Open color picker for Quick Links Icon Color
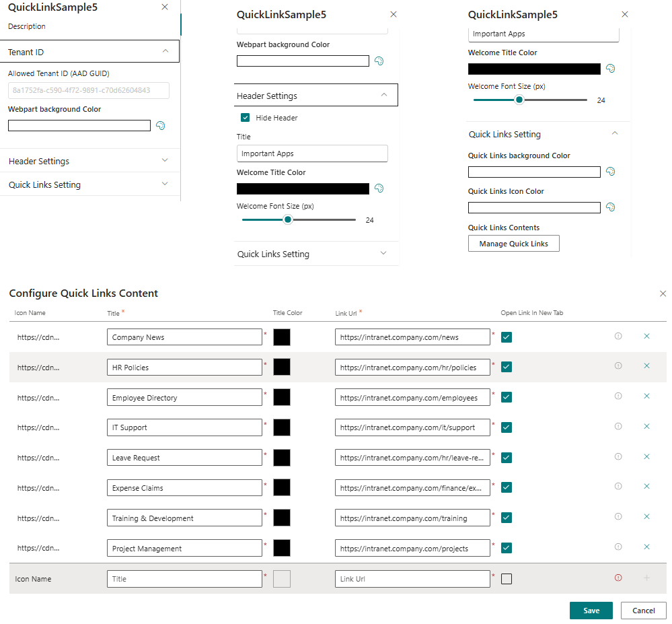This screenshot has width=672, height=624. 610,207
